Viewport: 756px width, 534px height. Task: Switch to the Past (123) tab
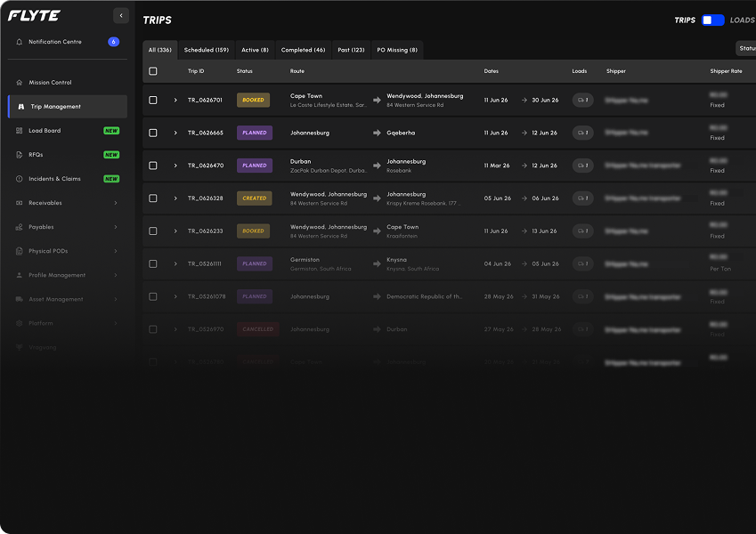pyautogui.click(x=351, y=50)
